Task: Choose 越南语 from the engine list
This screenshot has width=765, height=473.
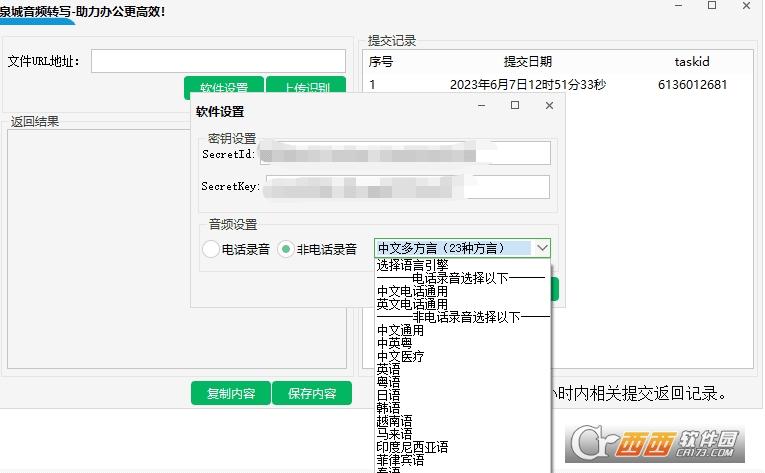Action: [395, 421]
